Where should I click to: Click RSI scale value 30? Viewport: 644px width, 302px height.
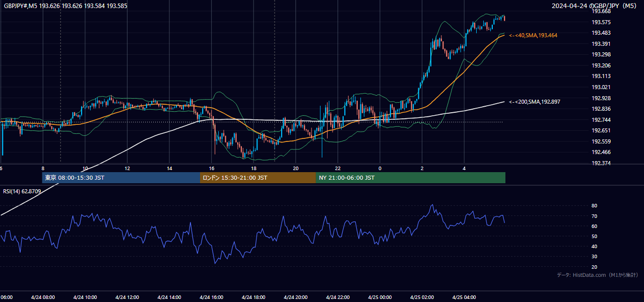click(x=594, y=256)
